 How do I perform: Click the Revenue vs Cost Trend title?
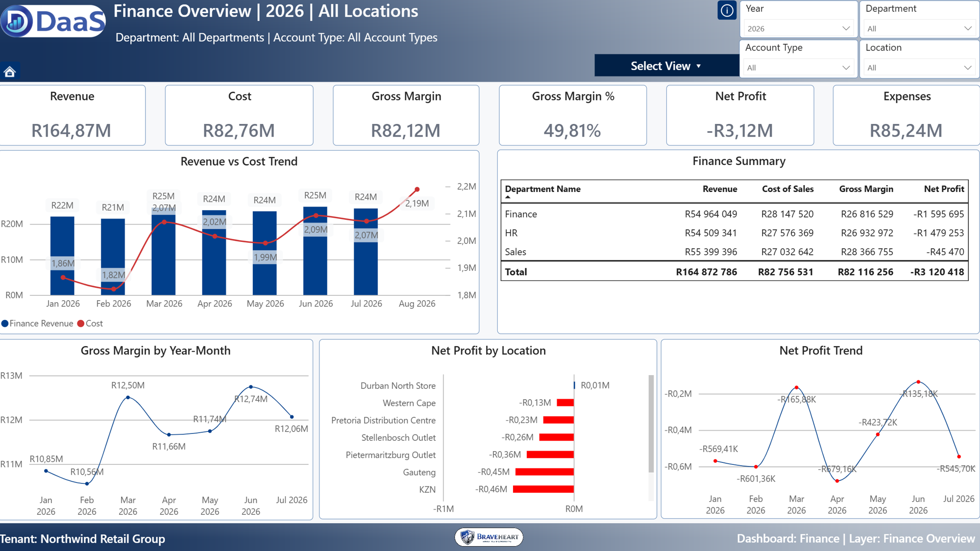point(239,162)
